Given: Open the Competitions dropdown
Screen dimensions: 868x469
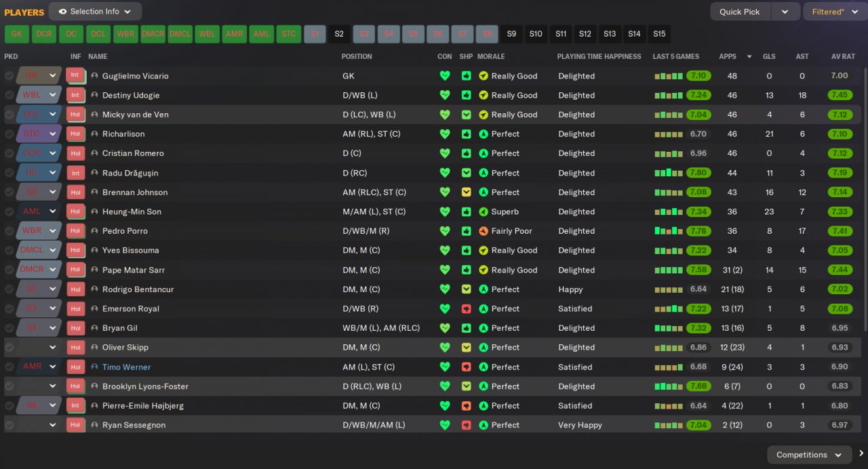Looking at the screenshot, I should click(809, 455).
